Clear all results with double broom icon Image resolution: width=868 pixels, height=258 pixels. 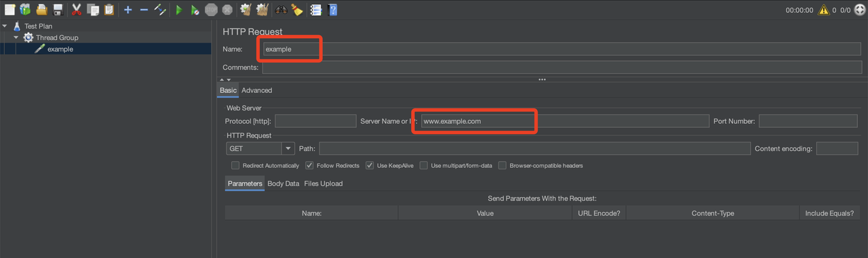tap(262, 9)
